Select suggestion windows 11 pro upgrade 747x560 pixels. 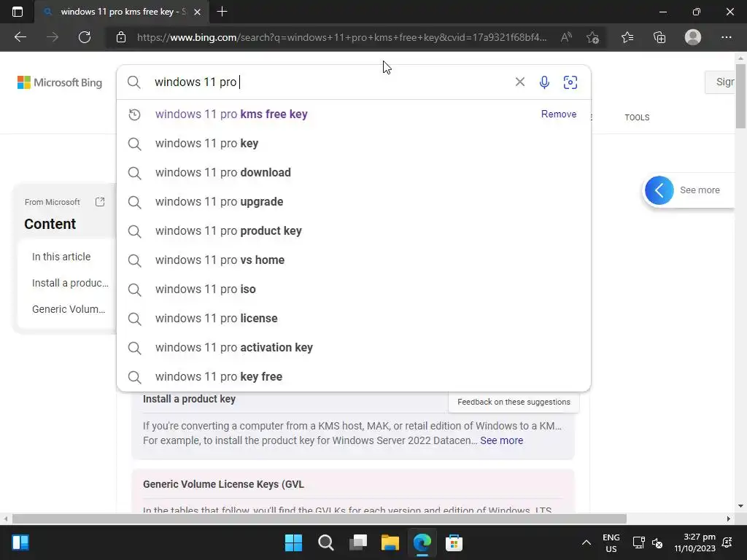coord(354,201)
